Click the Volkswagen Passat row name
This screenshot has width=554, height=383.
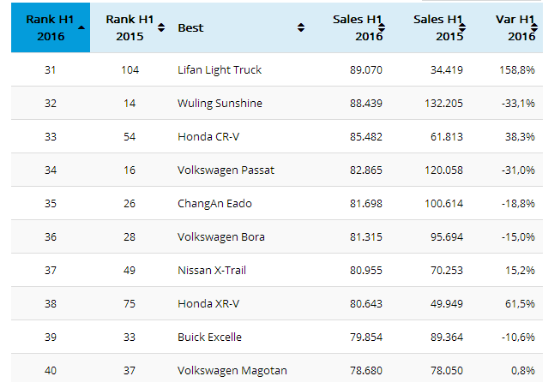(226, 170)
